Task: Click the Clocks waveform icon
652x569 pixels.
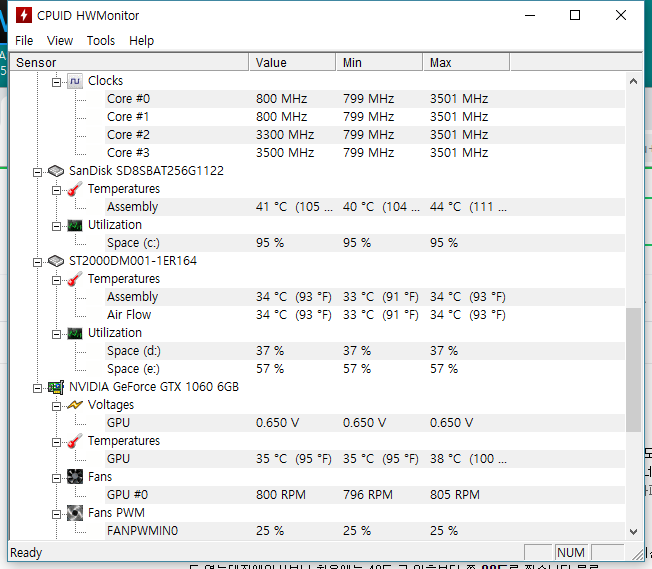Action: point(75,81)
